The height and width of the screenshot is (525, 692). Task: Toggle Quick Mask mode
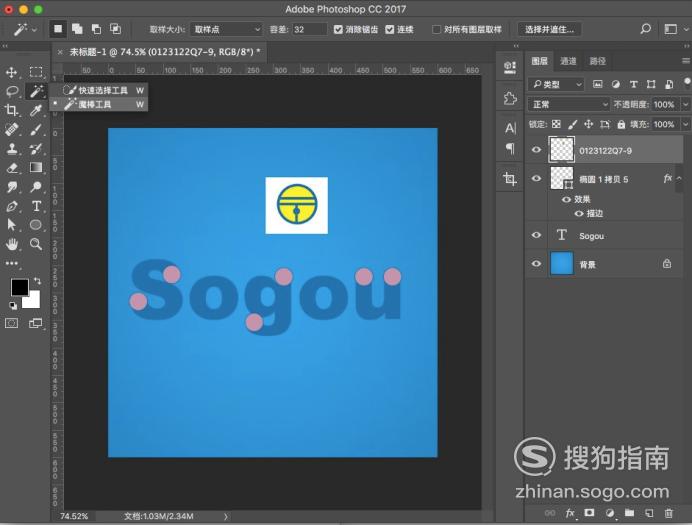12,323
